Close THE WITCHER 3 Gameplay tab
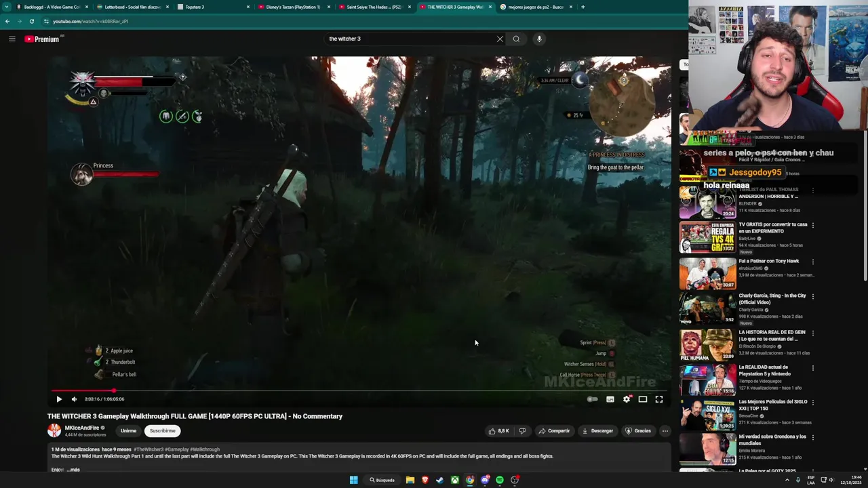Image resolution: width=868 pixels, height=488 pixels. (490, 7)
